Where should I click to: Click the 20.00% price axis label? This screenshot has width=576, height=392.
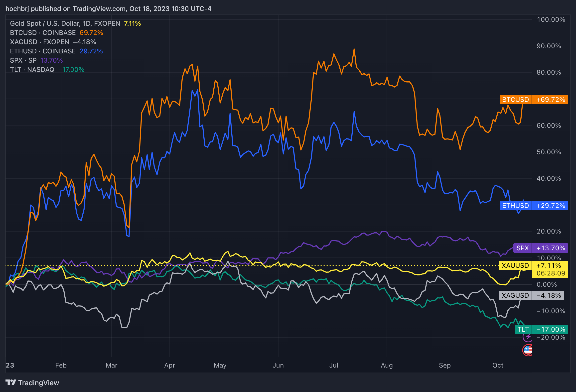click(x=549, y=231)
